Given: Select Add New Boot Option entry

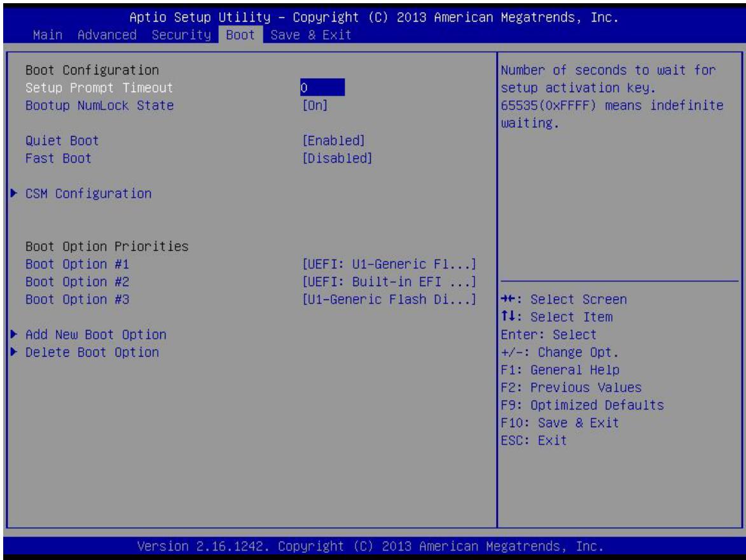Looking at the screenshot, I should pyautogui.click(x=96, y=335).
